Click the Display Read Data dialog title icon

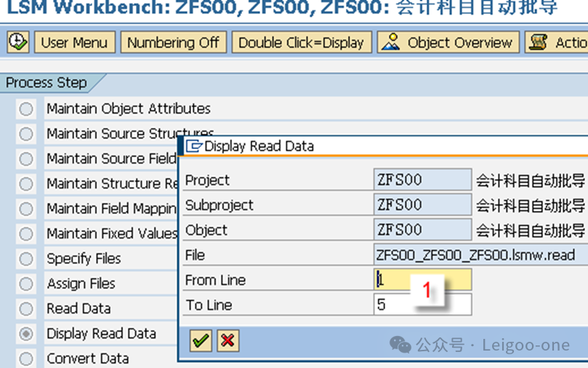[x=193, y=146]
